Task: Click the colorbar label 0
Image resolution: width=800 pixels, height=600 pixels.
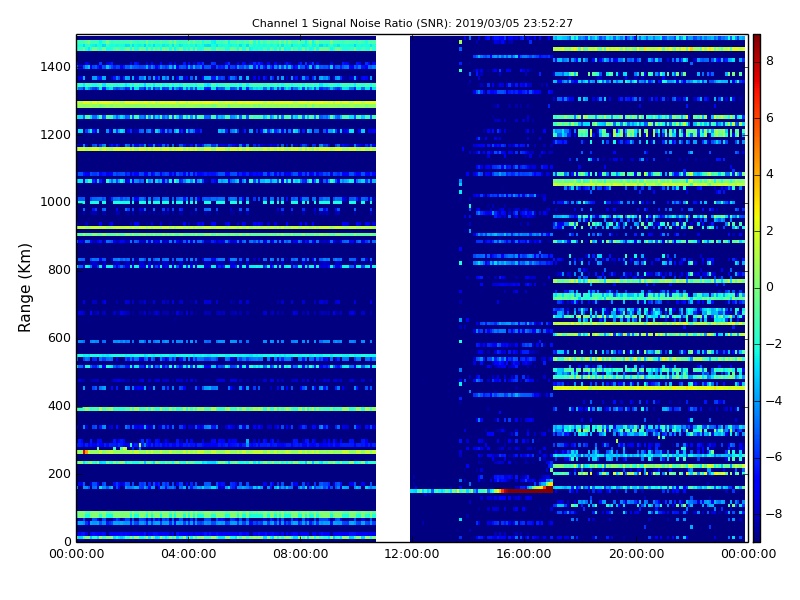Action: click(770, 287)
